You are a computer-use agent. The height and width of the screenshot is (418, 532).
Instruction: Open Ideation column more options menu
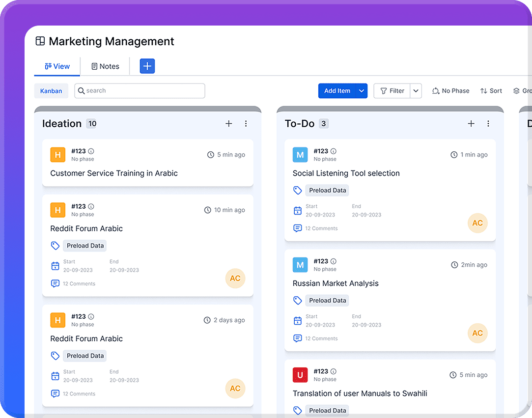click(246, 123)
